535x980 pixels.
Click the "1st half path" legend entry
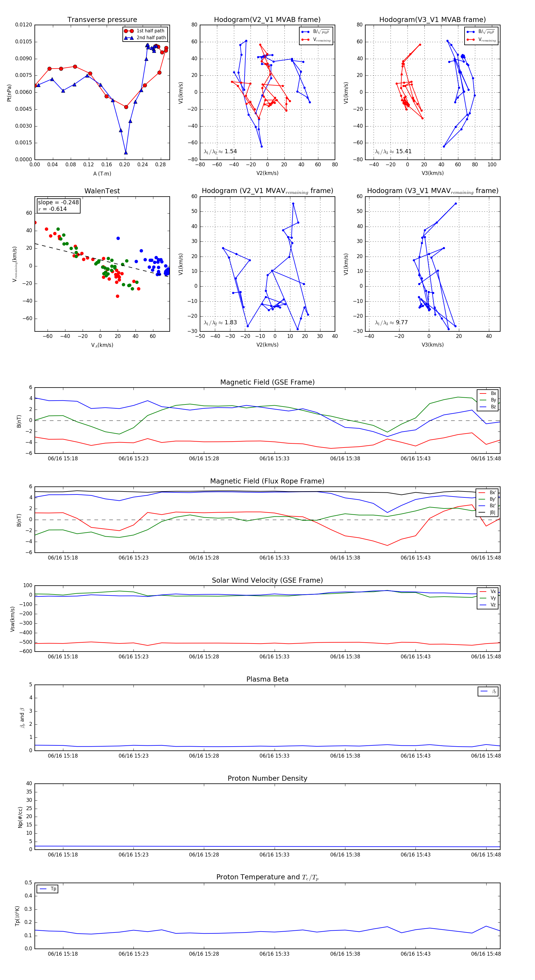pyautogui.click(x=145, y=31)
